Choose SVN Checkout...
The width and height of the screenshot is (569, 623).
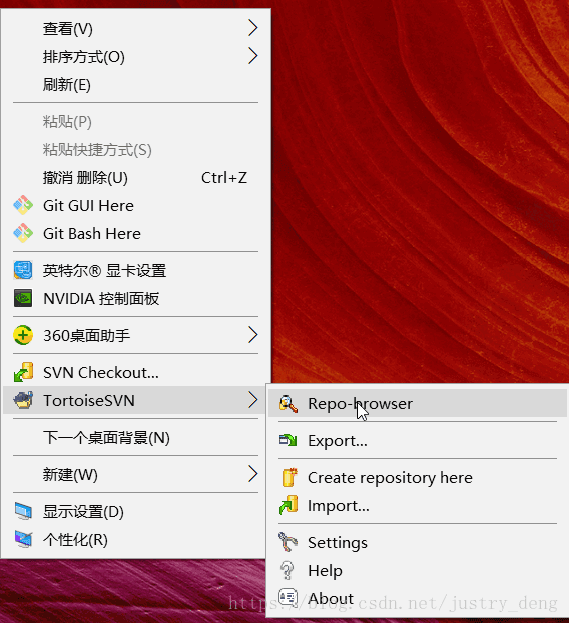(136, 372)
